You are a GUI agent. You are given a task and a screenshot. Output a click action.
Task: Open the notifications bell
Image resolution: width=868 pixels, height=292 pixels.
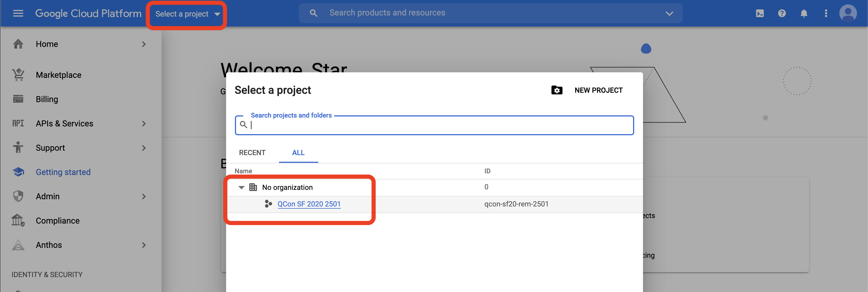click(804, 14)
